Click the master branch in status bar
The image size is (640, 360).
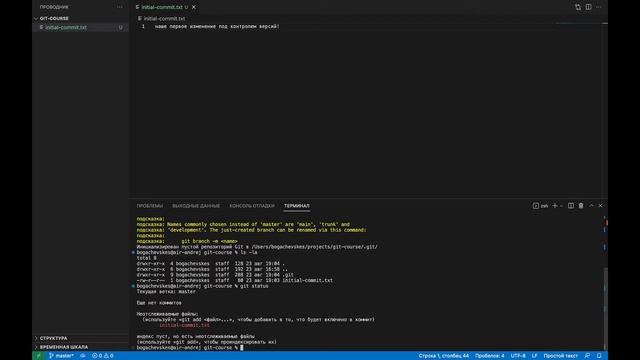tap(61, 356)
